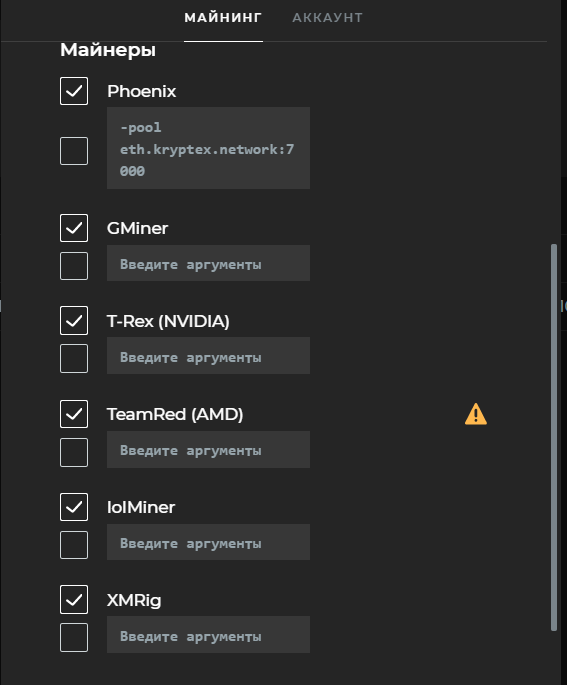Uncheck the Phoenix miner checkbox
This screenshot has height=685, width=567.
pyautogui.click(x=74, y=91)
